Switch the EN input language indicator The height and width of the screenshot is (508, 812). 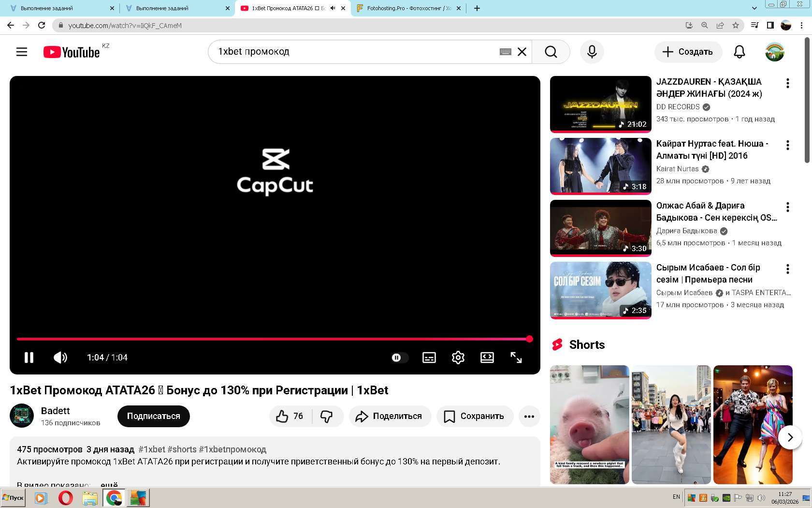676,497
